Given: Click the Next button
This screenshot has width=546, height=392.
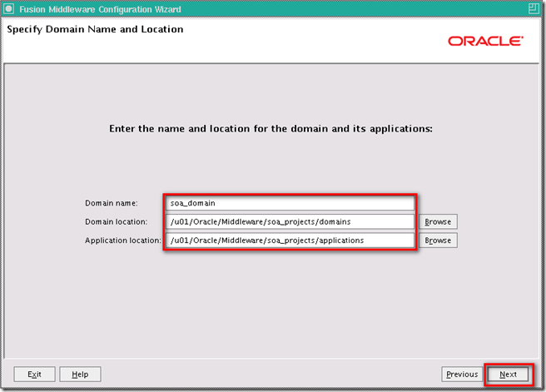Looking at the screenshot, I should pos(508,375).
